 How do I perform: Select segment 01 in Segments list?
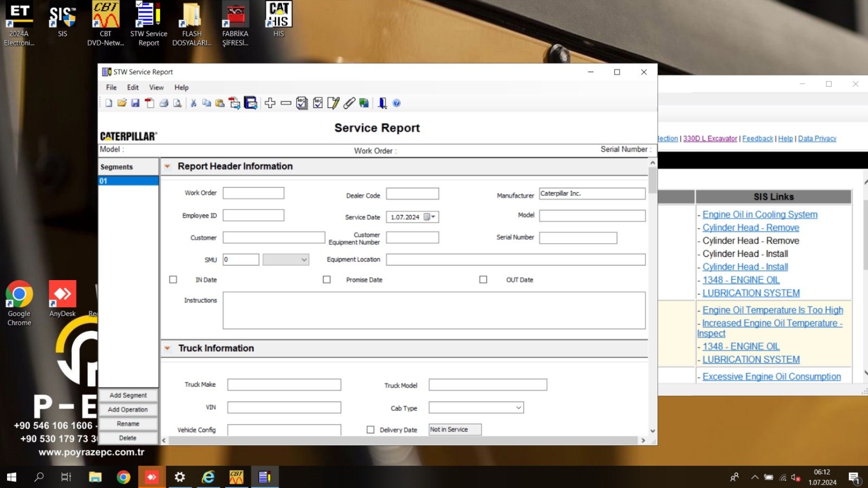[x=128, y=181]
